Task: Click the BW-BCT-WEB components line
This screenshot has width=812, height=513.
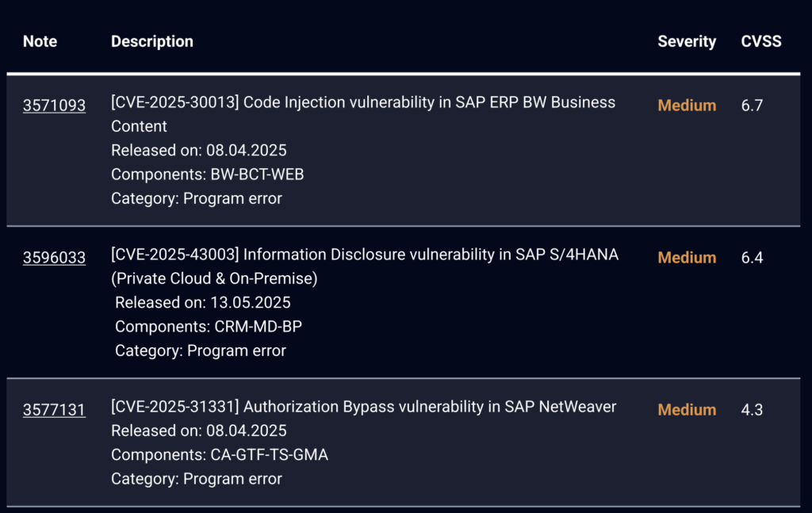Action: (207, 174)
